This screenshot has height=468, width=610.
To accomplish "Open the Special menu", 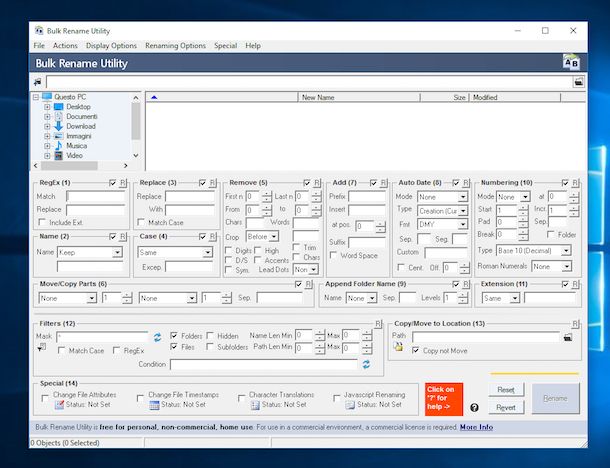I will coord(225,46).
